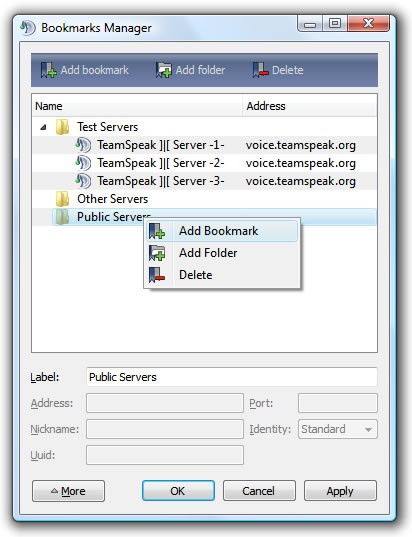412x537 pixels.
Task: Click the Name column header
Action: [x=137, y=106]
